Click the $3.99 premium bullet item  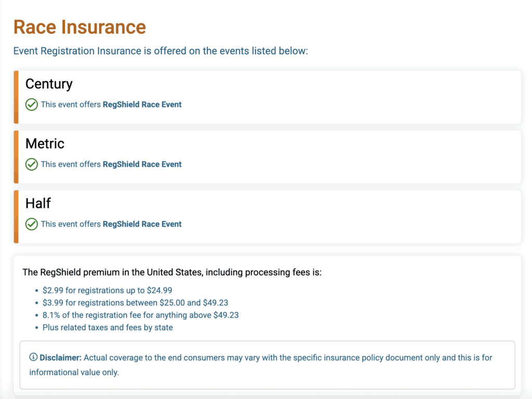135,303
